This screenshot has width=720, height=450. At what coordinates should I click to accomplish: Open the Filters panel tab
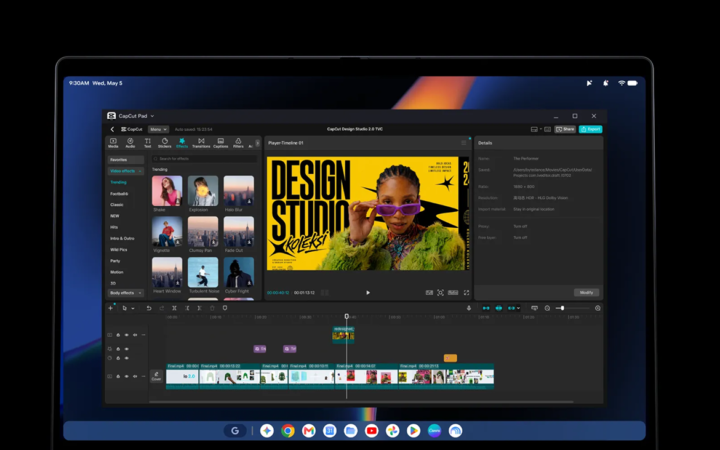238,143
